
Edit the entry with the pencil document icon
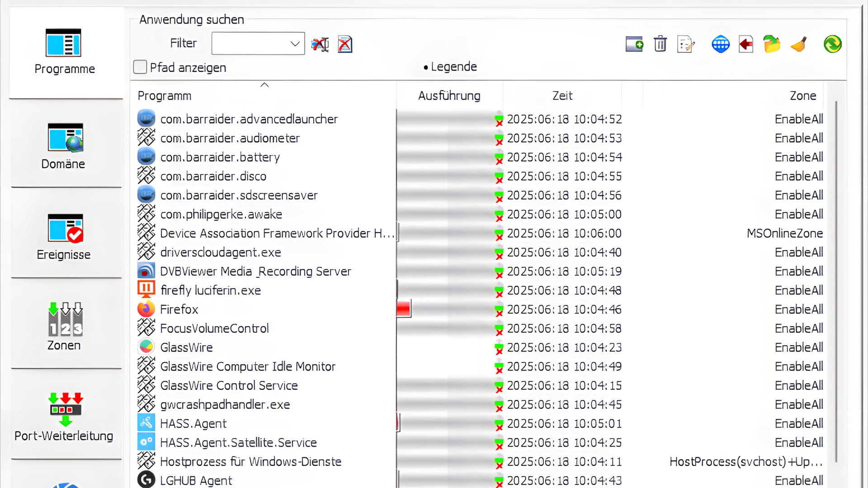(x=686, y=44)
